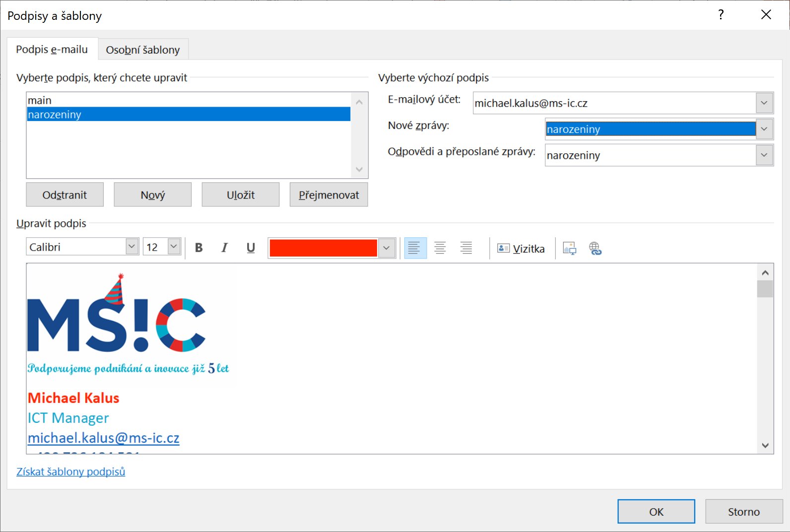Viewport: 790px width, 532px height.
Task: Click the ICT Manager text line
Action: [x=68, y=418]
